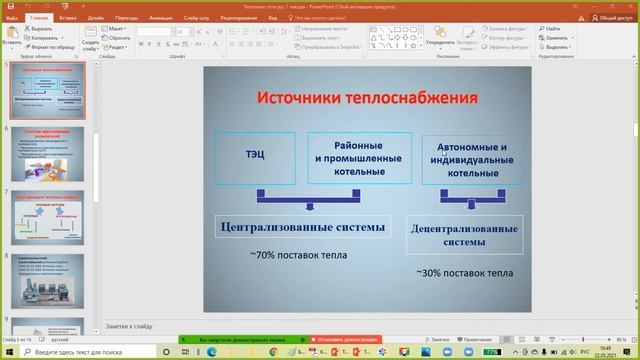Click the numbered list icon
The image size is (640, 360).
pyautogui.click(x=246, y=32)
